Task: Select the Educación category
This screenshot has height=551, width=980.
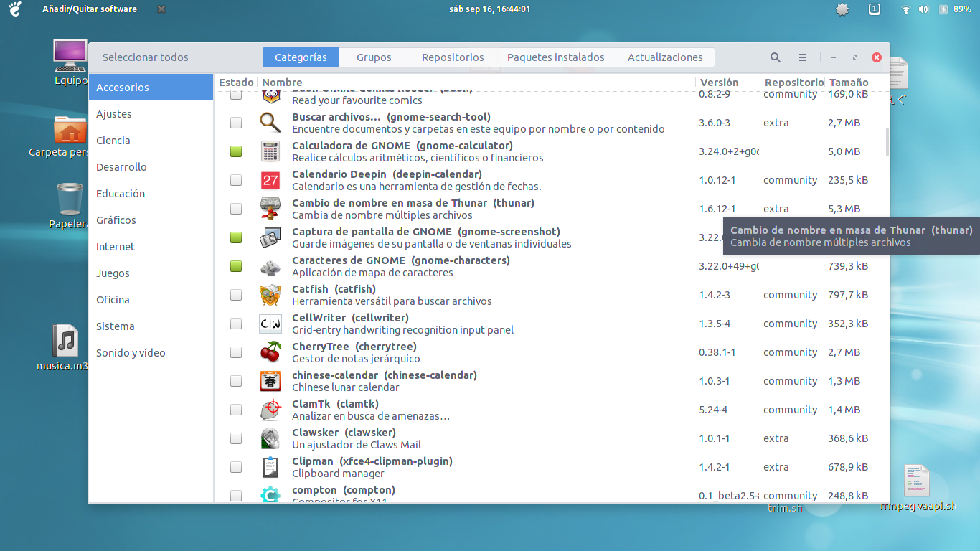Action: (x=151, y=194)
